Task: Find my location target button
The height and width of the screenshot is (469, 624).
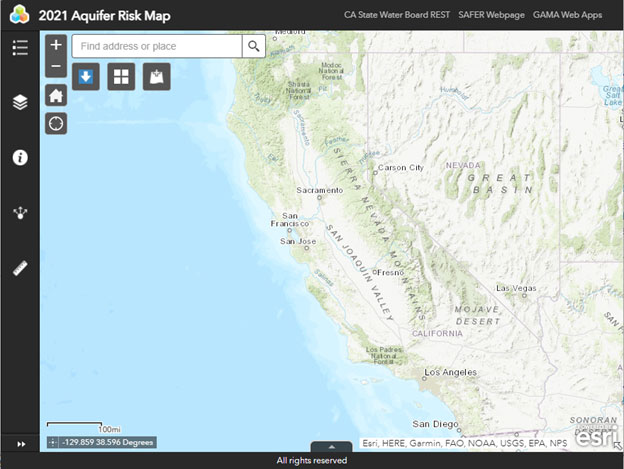Action: [56, 124]
